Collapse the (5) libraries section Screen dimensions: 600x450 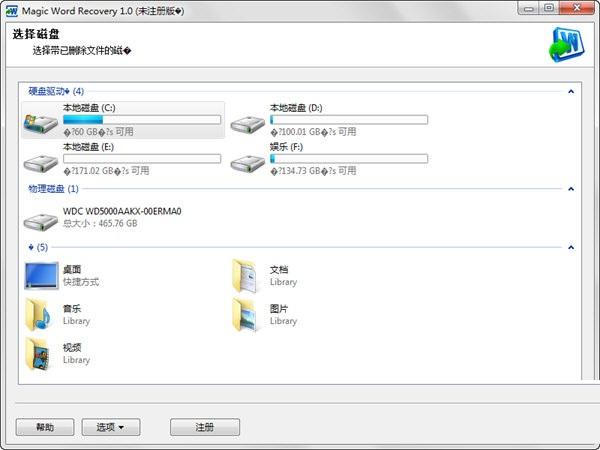[571, 247]
